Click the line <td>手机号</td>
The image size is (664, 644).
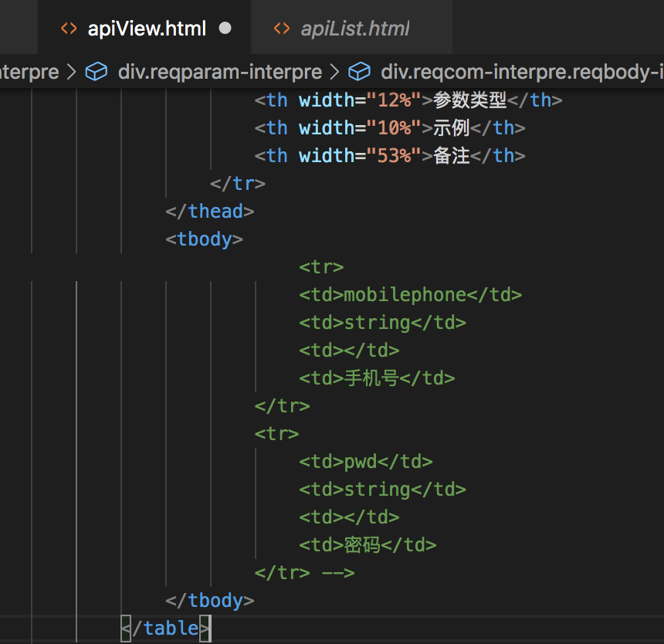(x=377, y=378)
